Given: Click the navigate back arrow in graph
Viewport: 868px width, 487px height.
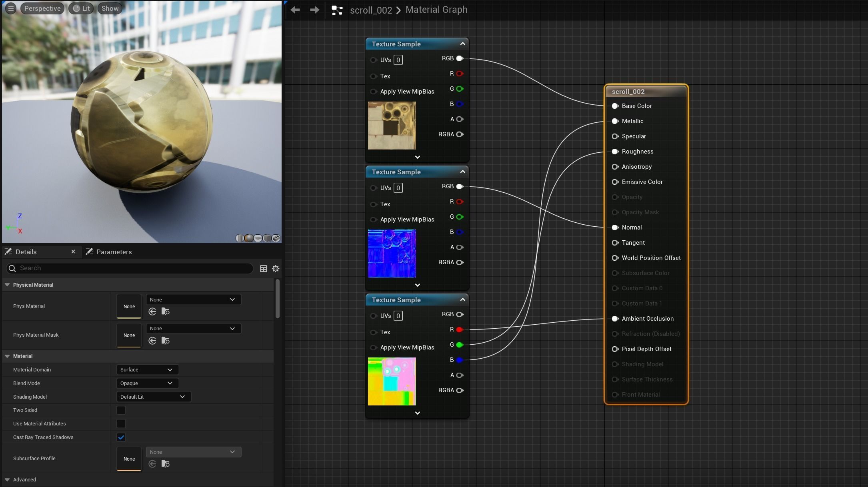Looking at the screenshot, I should [x=295, y=10].
